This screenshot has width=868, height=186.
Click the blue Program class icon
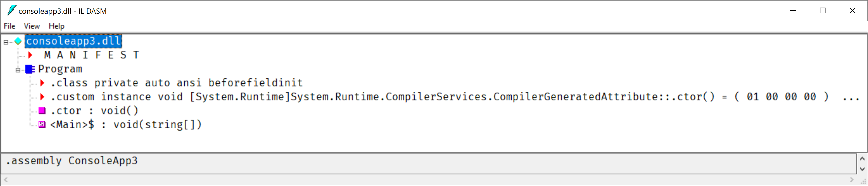30,69
